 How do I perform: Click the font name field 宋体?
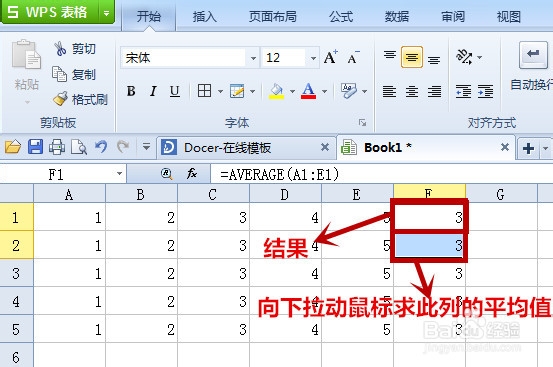183,57
